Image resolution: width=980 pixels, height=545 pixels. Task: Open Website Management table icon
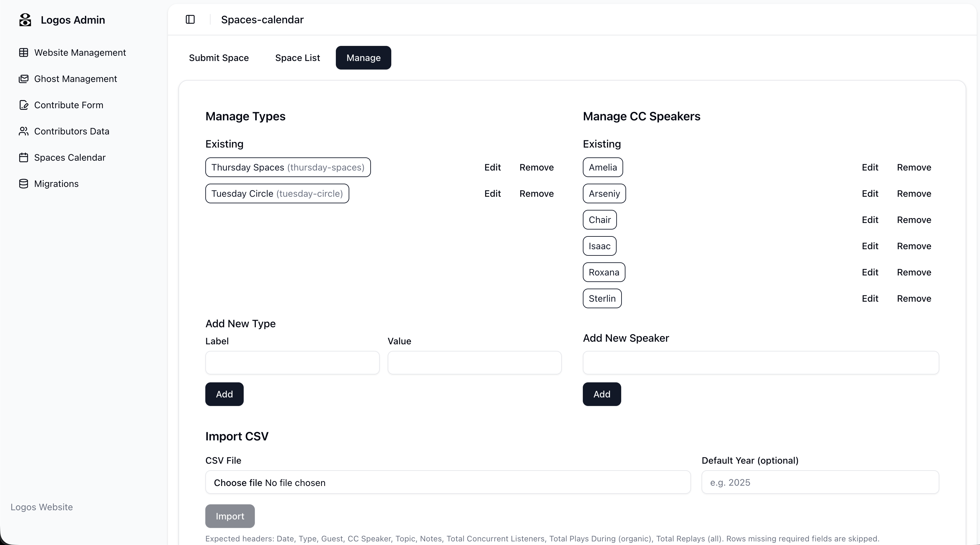tap(24, 52)
